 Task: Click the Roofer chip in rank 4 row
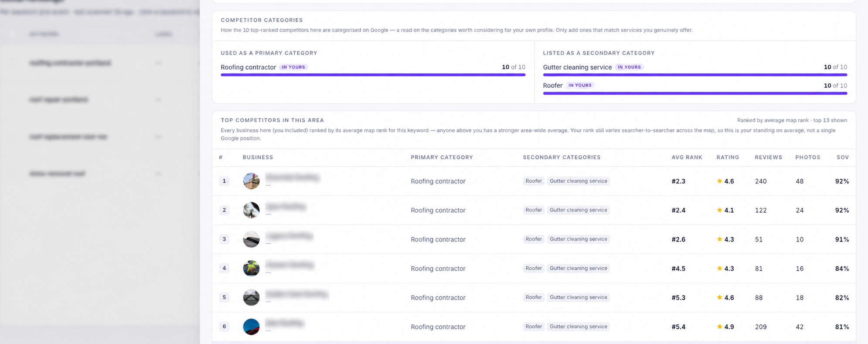click(x=534, y=269)
